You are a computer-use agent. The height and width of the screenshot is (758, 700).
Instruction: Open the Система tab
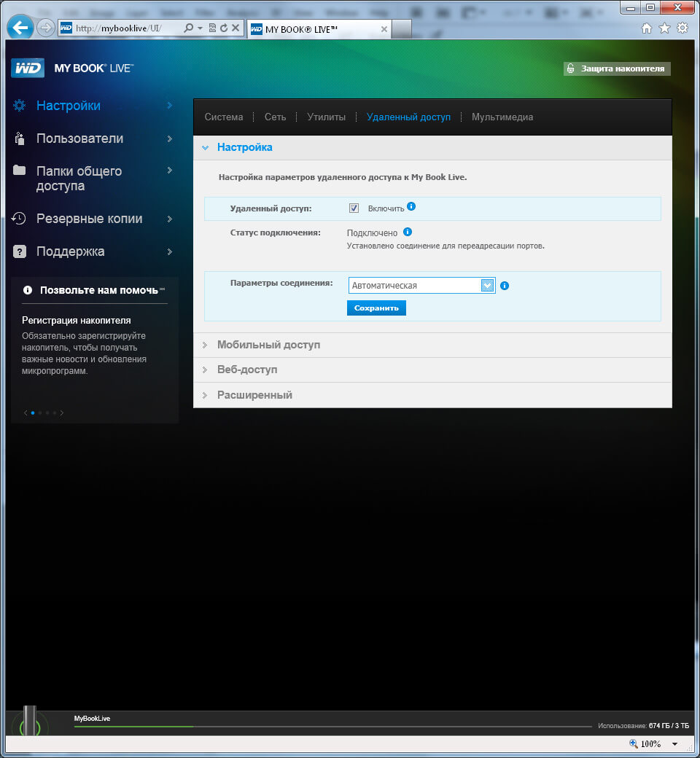(x=224, y=117)
